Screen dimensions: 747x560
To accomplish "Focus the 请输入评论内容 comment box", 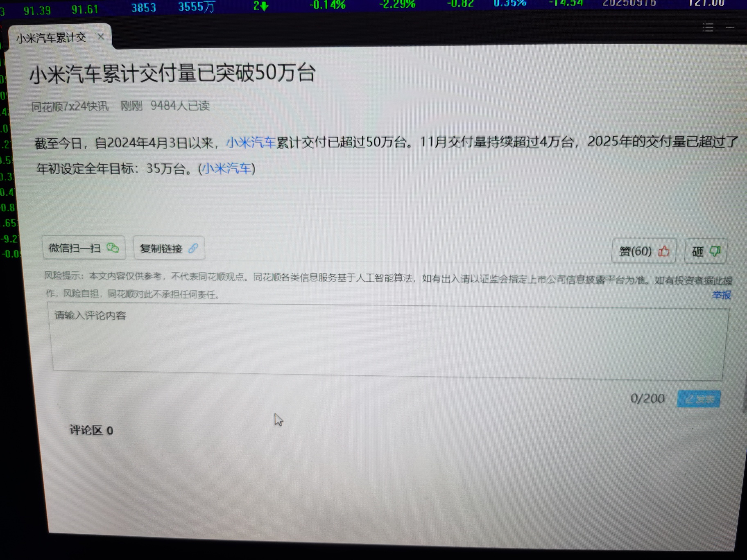I will (x=388, y=341).
